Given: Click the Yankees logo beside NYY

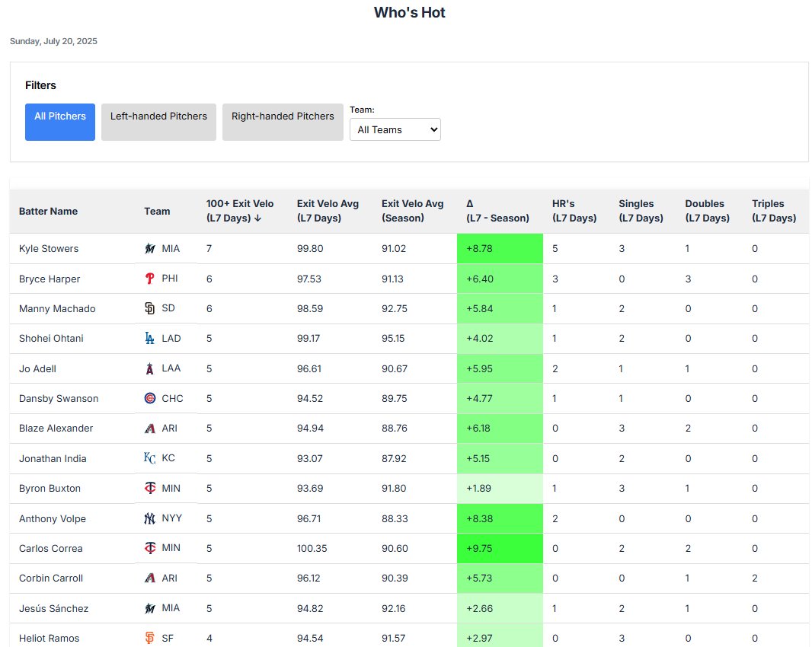Looking at the screenshot, I should coord(149,518).
